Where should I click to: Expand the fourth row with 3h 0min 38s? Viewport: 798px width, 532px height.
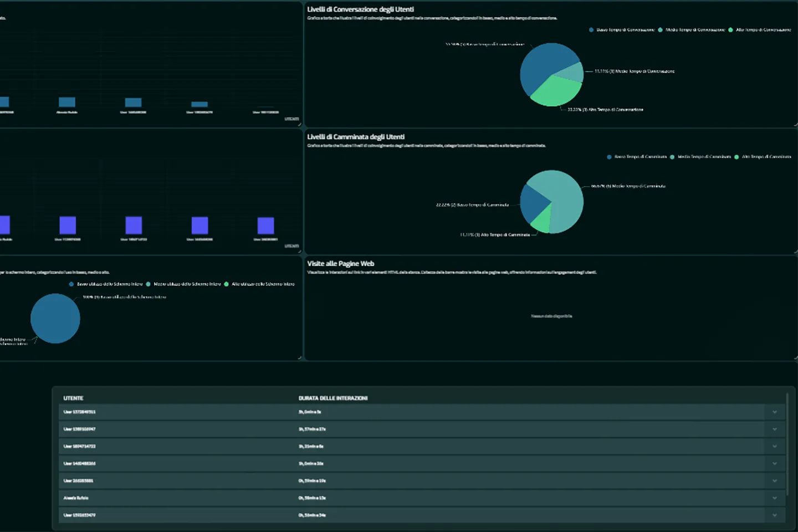click(x=774, y=463)
